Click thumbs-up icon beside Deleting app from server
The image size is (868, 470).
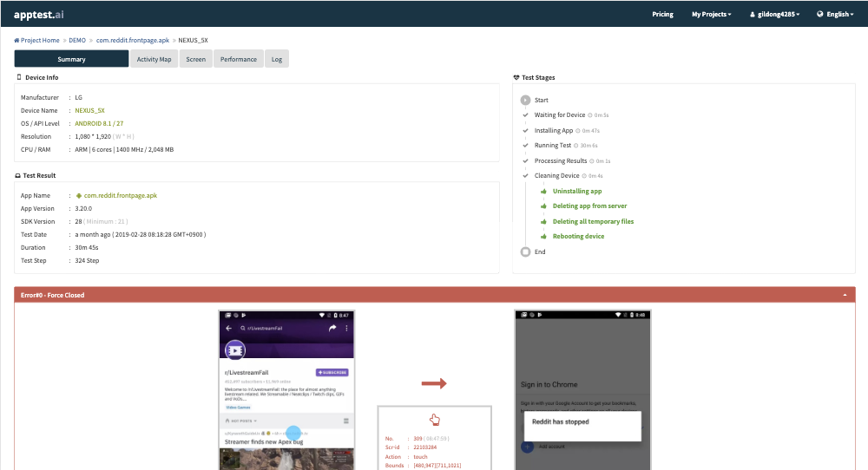click(x=543, y=206)
